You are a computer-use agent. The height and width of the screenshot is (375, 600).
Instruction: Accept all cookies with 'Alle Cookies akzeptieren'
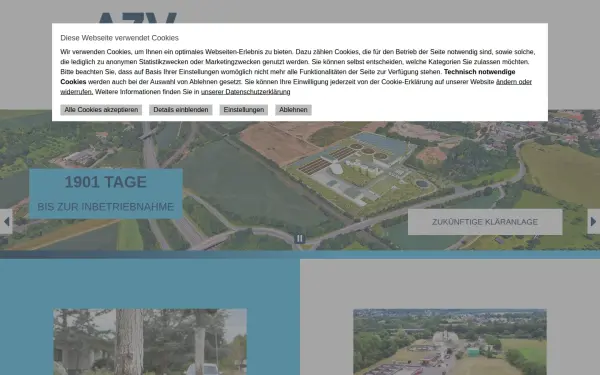[x=101, y=110]
